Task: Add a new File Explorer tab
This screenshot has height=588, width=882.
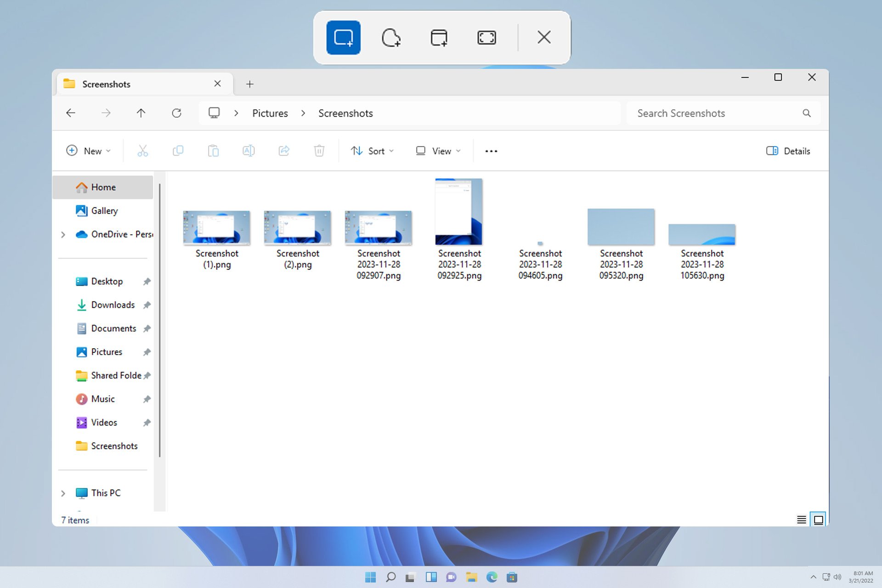Action: point(249,84)
